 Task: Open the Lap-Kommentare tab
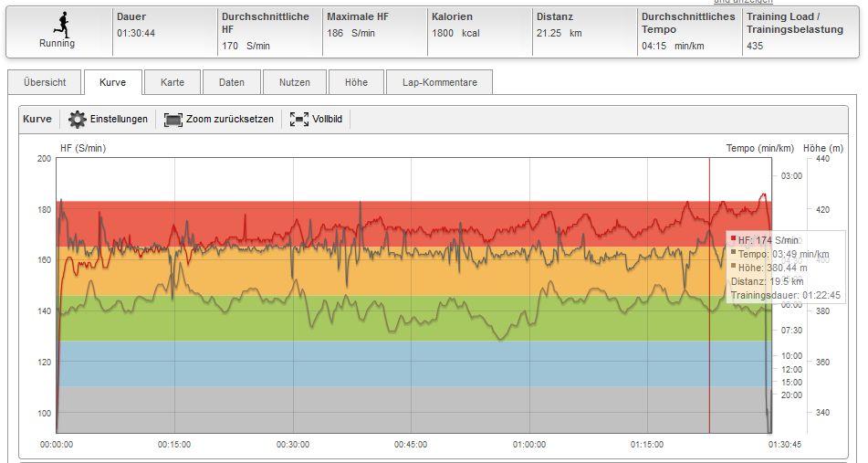pyautogui.click(x=439, y=82)
